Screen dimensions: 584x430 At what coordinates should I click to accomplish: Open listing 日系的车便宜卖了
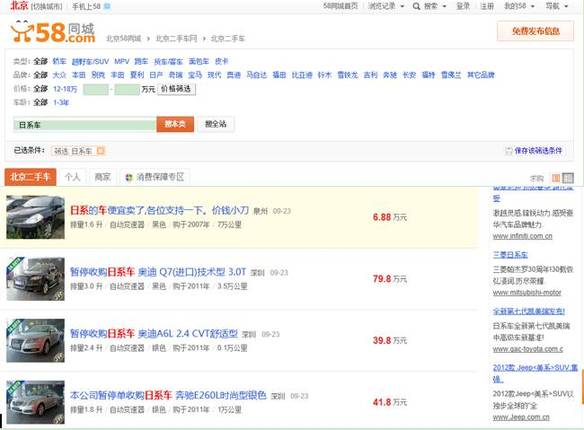tap(159, 210)
